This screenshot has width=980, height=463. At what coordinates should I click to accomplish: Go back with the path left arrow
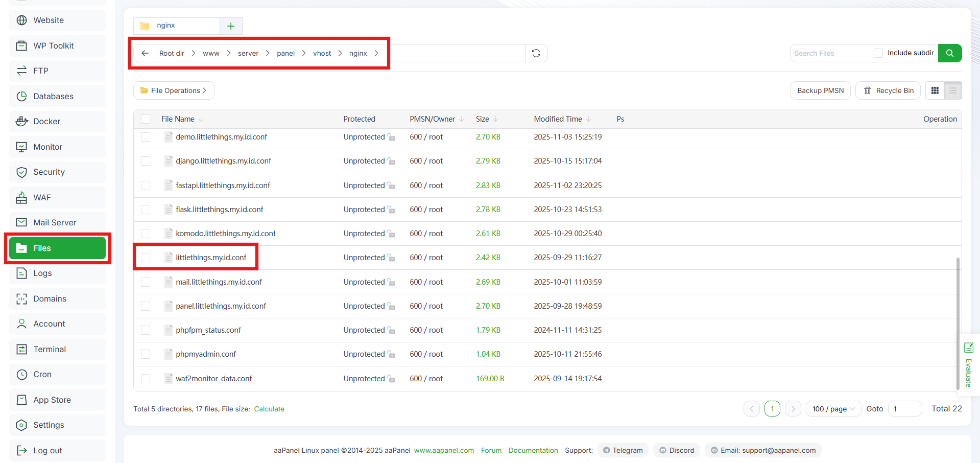pyautogui.click(x=145, y=53)
